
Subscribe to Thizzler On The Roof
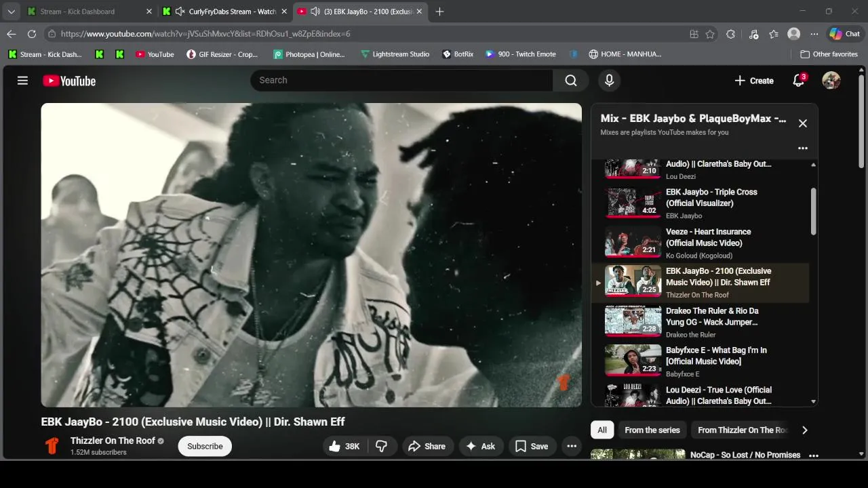pos(205,446)
